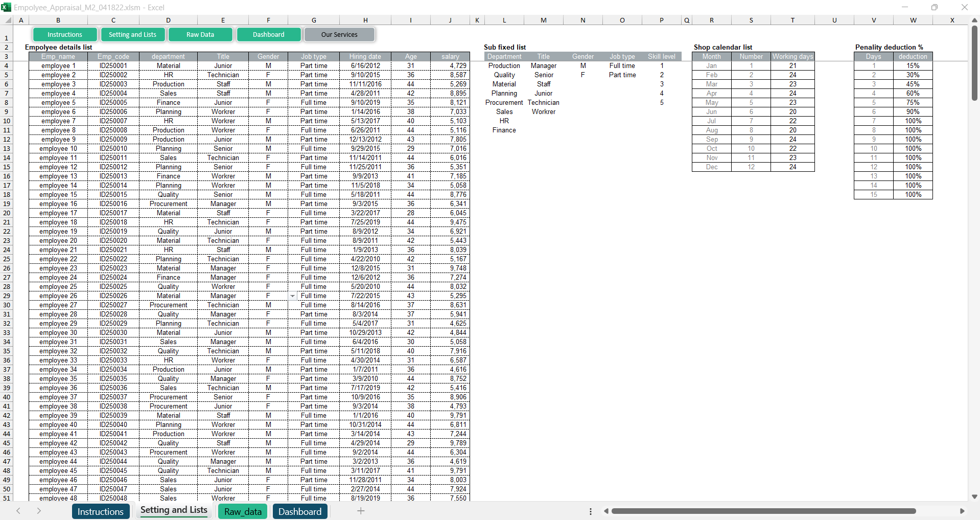Click the next sheet navigation arrow
980x520 pixels.
pyautogui.click(x=39, y=511)
